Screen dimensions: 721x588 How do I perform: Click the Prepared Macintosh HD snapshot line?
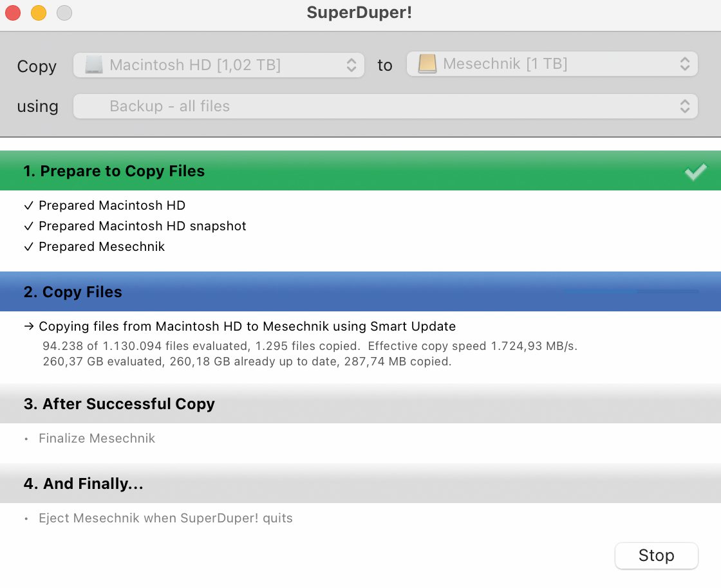click(x=142, y=226)
